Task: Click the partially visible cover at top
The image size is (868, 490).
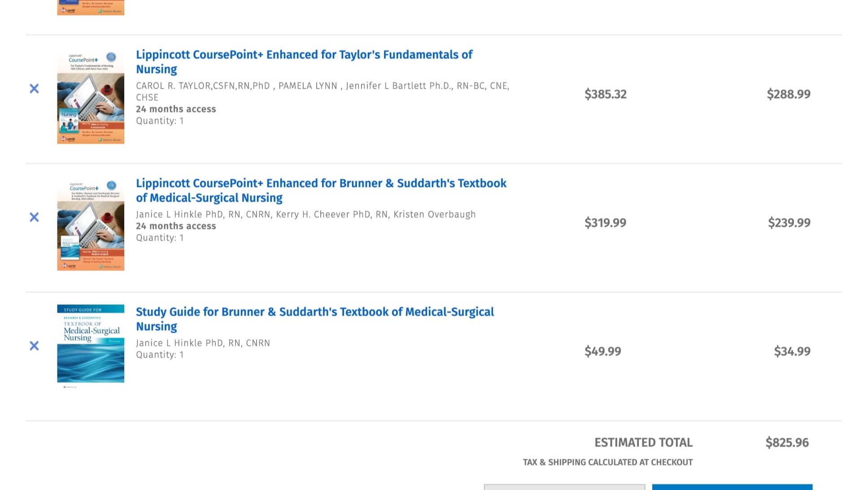Action: pos(91,8)
